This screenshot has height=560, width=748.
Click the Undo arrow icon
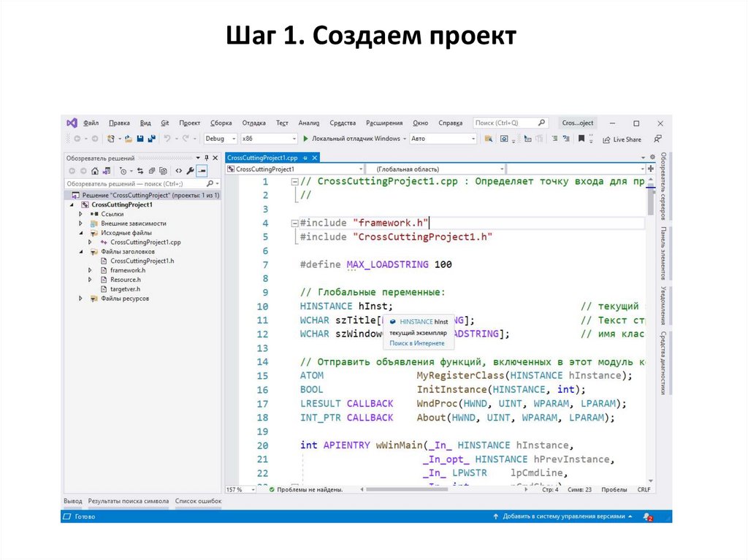tap(167, 139)
